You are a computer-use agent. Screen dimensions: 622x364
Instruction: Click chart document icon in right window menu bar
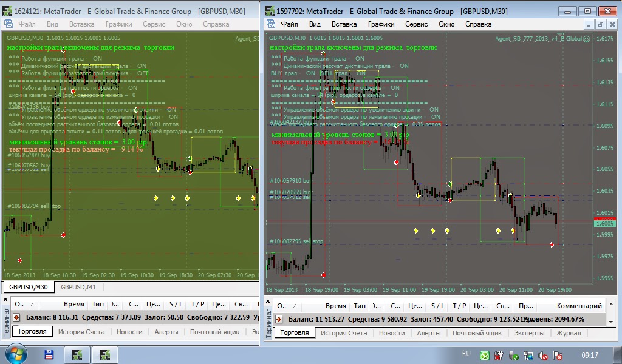click(271, 24)
